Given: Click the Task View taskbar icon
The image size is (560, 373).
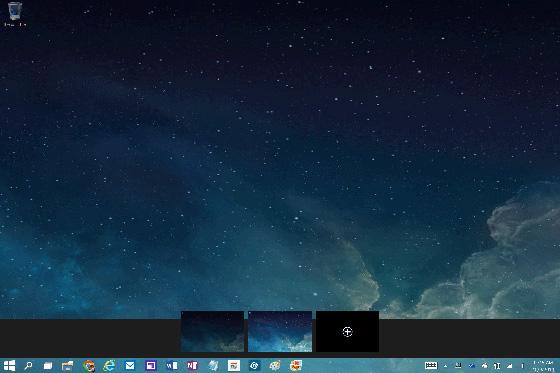Looking at the screenshot, I should click(48, 365).
